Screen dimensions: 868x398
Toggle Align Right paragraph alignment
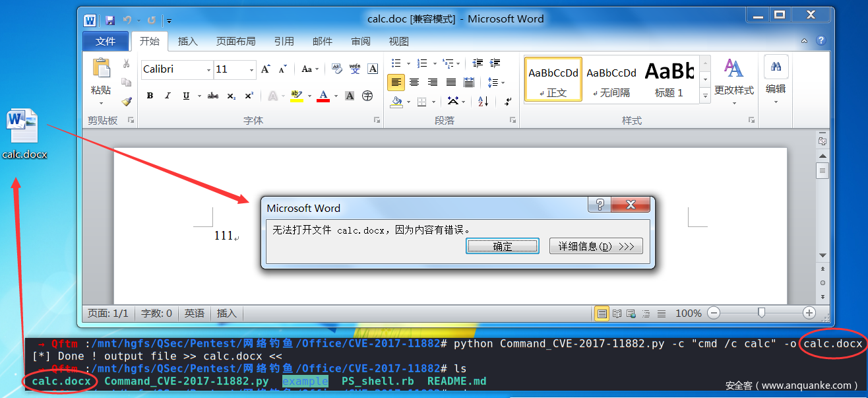click(433, 83)
